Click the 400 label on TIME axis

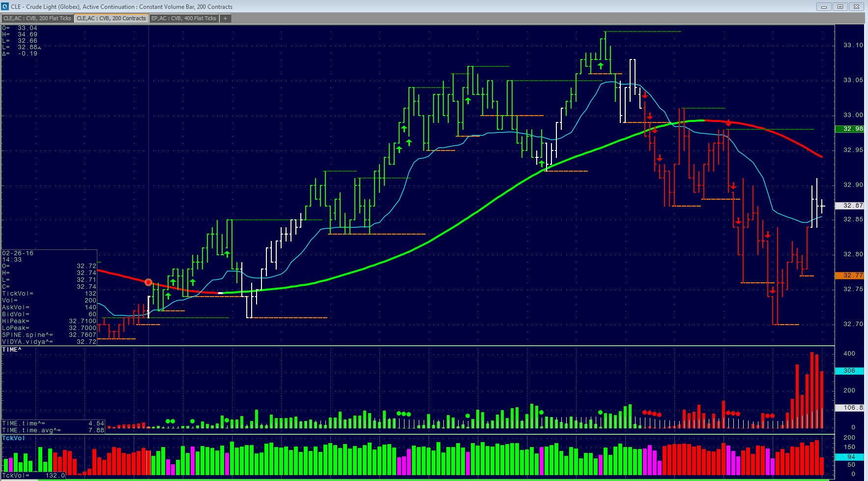[x=849, y=354]
